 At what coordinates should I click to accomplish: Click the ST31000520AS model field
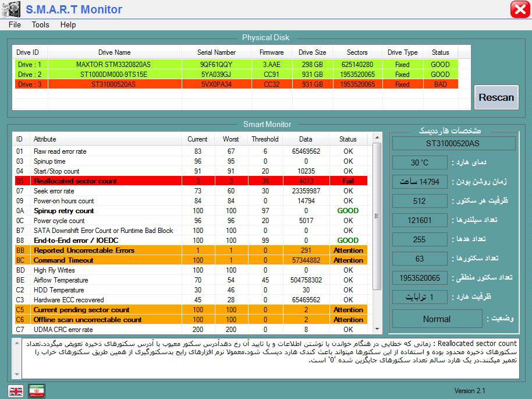[x=453, y=143]
